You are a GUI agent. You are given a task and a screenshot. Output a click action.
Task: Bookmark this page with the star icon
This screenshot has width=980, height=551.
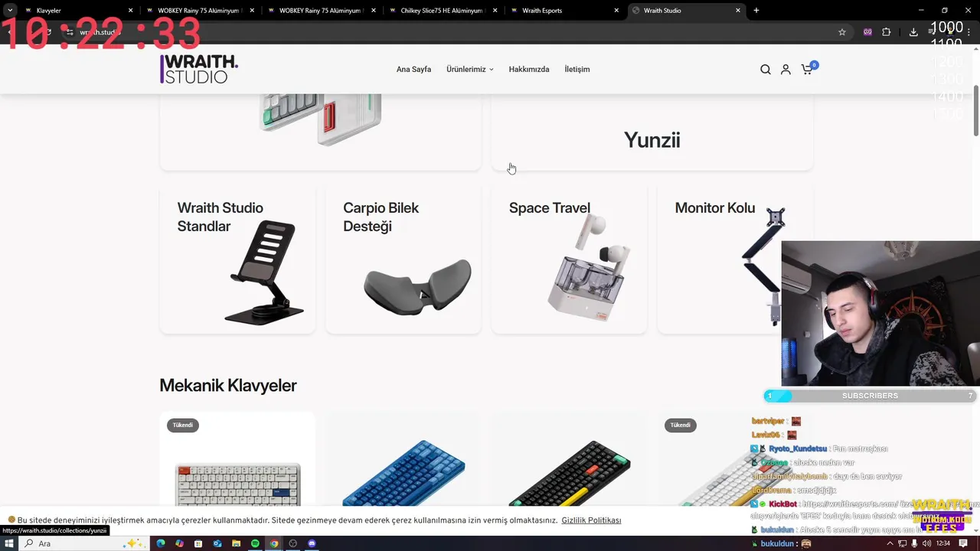(842, 32)
